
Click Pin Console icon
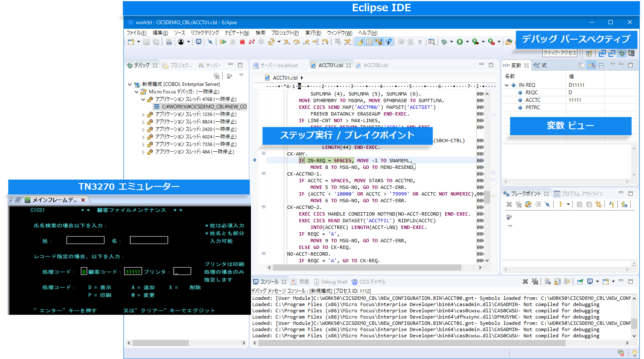pos(580,282)
